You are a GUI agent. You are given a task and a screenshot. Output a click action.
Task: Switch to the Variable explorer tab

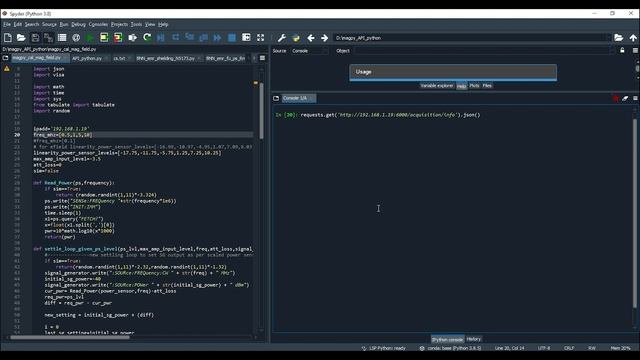(x=437, y=86)
